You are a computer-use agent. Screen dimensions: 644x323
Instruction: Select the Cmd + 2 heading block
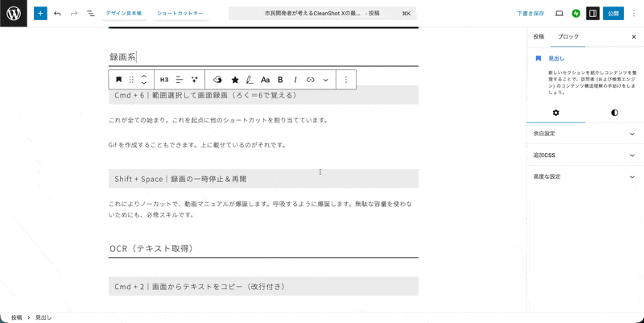click(263, 287)
